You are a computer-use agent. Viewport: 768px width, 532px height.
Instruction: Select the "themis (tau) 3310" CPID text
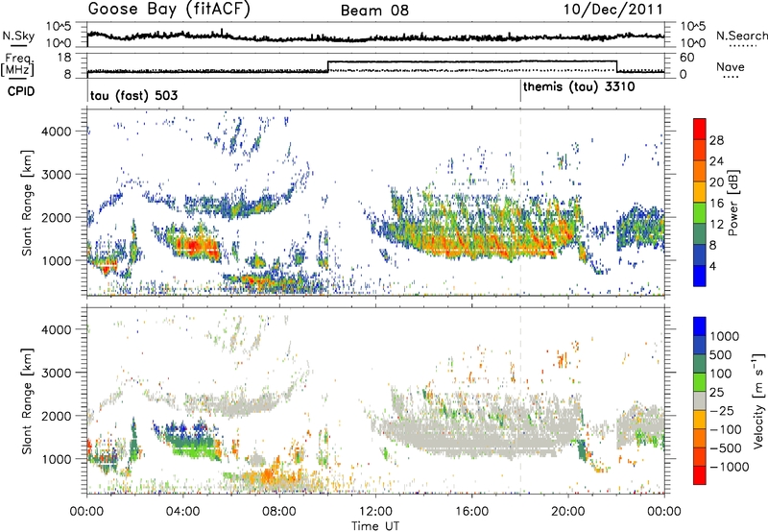pos(579,87)
